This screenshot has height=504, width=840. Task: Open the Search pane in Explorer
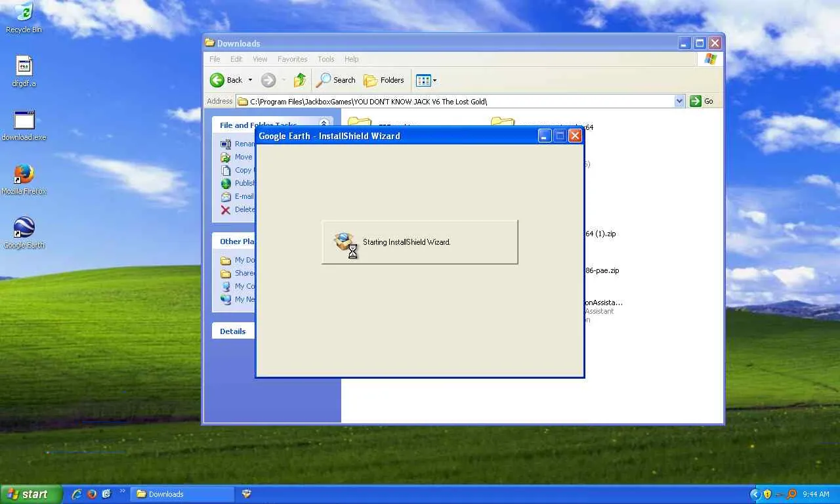[x=336, y=80]
